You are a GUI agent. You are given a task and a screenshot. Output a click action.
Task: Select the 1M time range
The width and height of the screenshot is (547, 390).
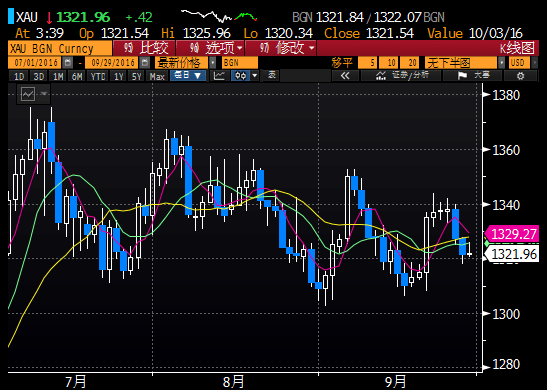point(58,76)
